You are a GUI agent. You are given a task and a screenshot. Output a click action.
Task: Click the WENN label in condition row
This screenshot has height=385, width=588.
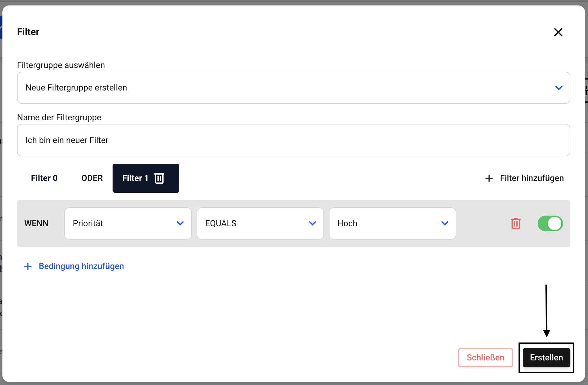click(x=36, y=223)
